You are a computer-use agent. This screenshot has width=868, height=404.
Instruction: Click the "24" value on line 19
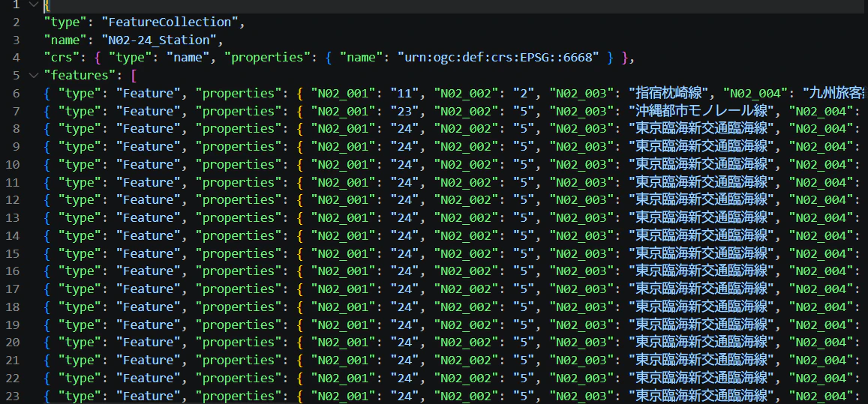pos(404,325)
